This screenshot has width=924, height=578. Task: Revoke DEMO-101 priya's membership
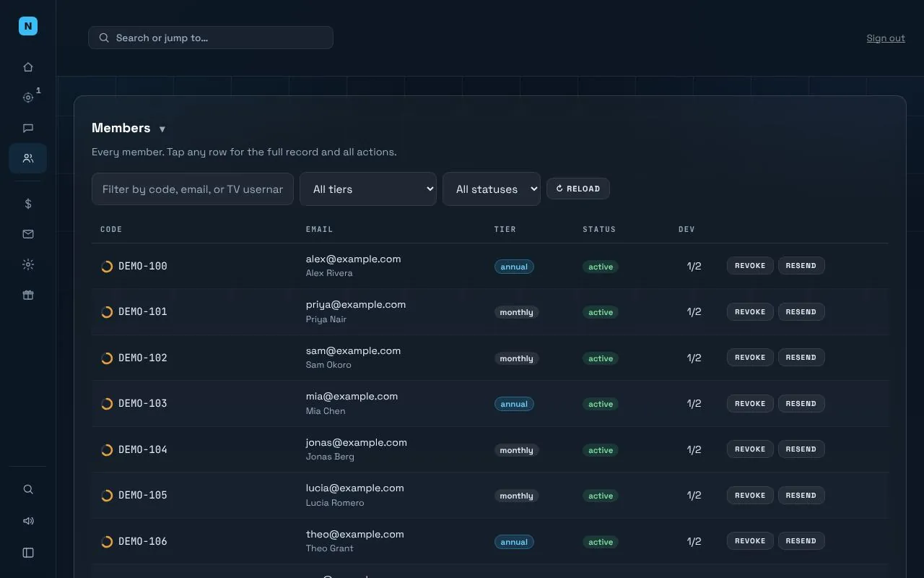750,312
